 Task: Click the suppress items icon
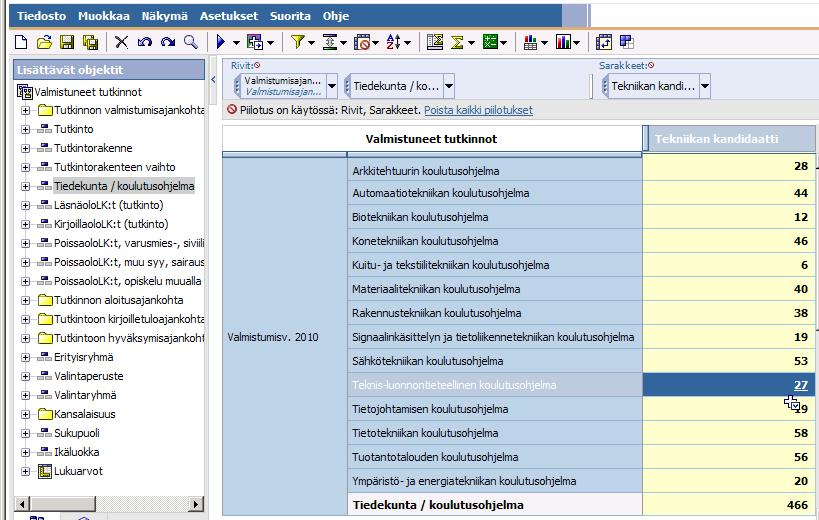[x=362, y=42]
